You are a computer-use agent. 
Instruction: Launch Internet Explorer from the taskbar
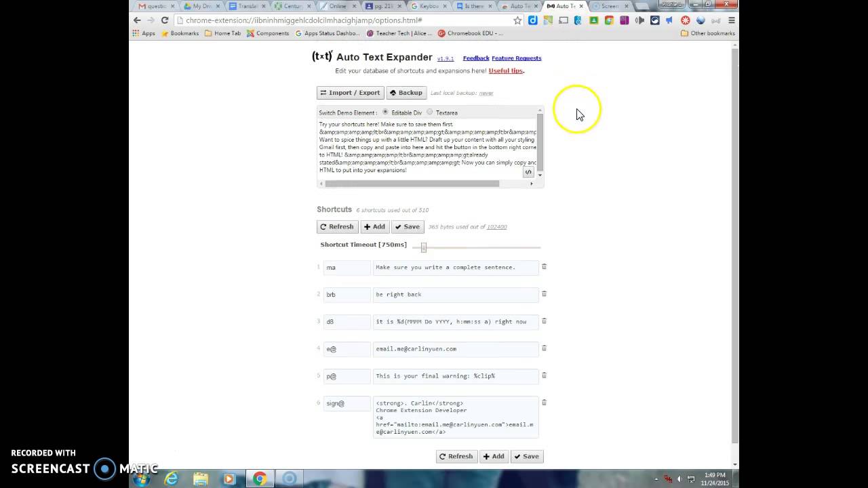coord(172,479)
